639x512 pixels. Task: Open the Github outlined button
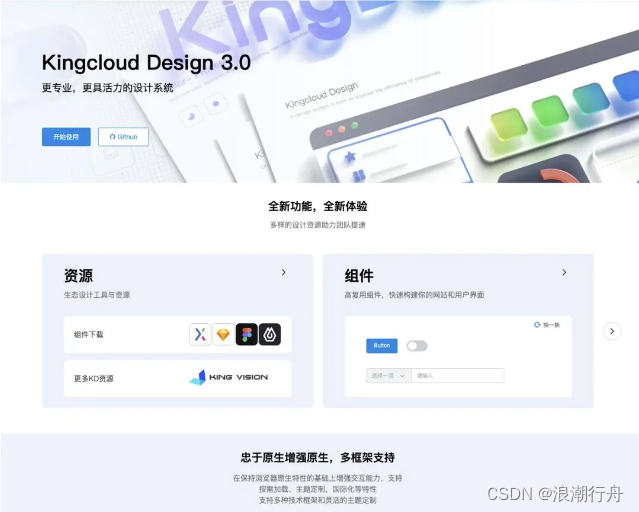123,137
